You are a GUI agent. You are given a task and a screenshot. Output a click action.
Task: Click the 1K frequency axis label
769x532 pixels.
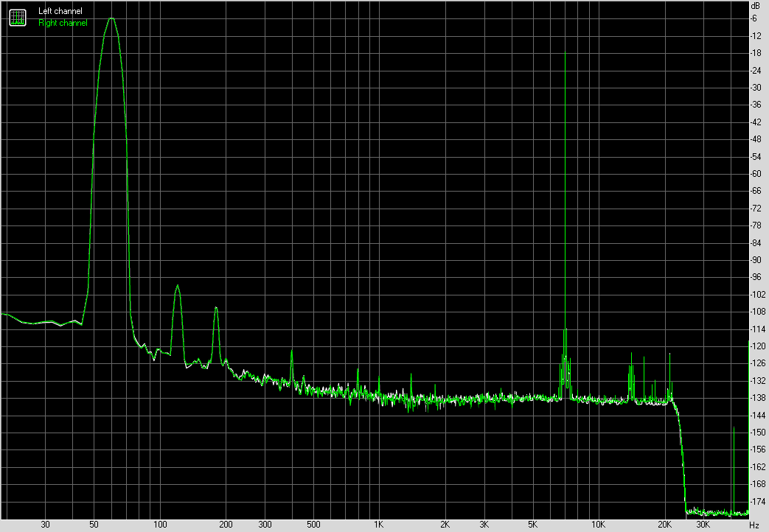click(379, 525)
